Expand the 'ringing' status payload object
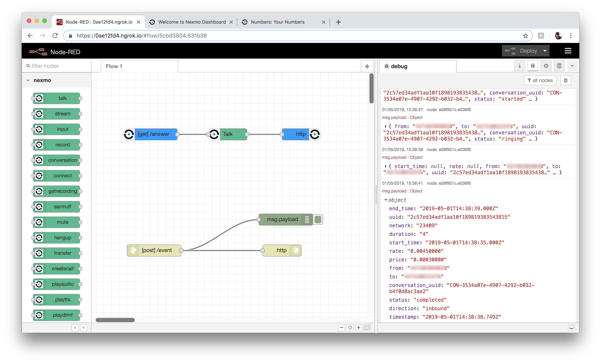This screenshot has width=601, height=364. coord(385,126)
